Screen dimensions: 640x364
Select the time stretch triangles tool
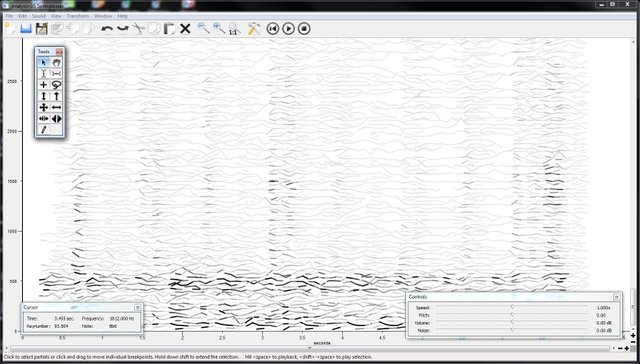click(x=56, y=119)
